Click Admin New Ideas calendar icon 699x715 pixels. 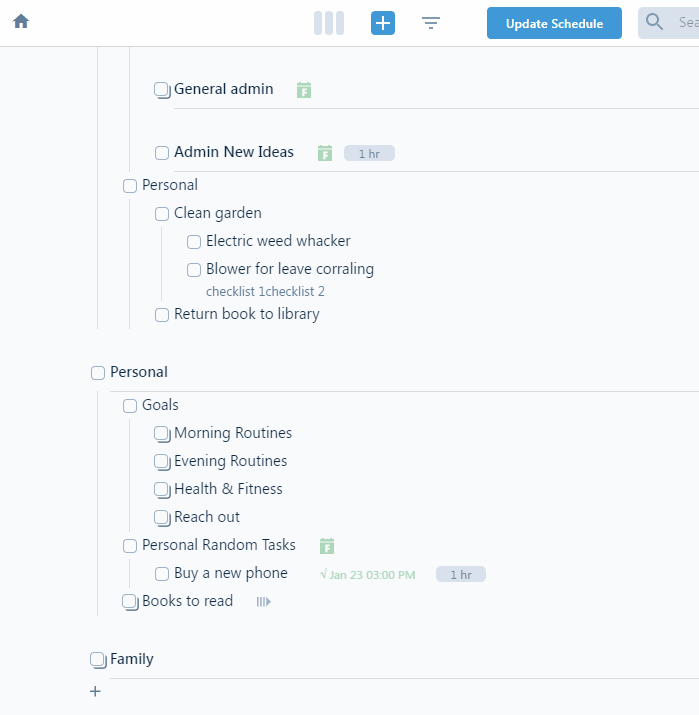(x=325, y=153)
